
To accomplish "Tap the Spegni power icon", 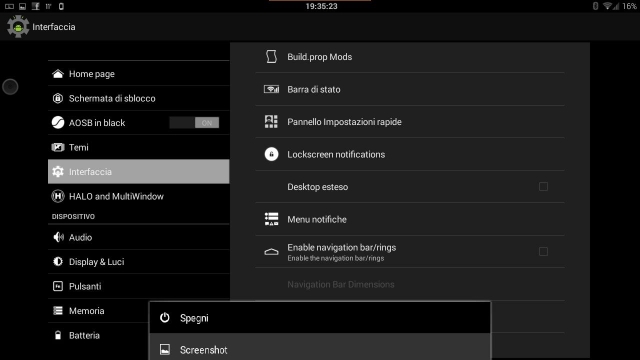I will 165,318.
